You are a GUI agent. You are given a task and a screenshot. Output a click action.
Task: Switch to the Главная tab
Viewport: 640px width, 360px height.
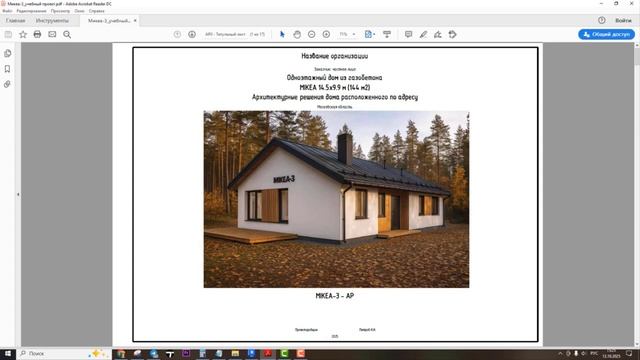(16, 20)
